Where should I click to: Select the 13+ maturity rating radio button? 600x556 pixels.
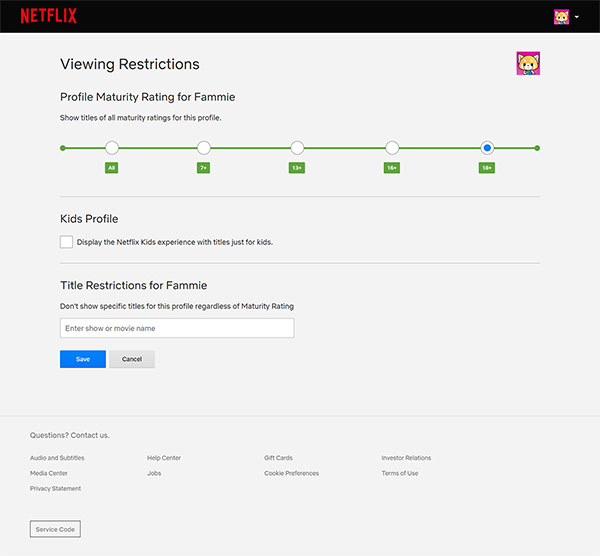pos(297,148)
